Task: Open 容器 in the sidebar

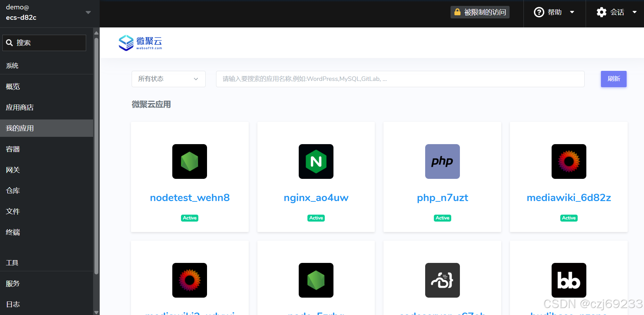Action: point(47,149)
